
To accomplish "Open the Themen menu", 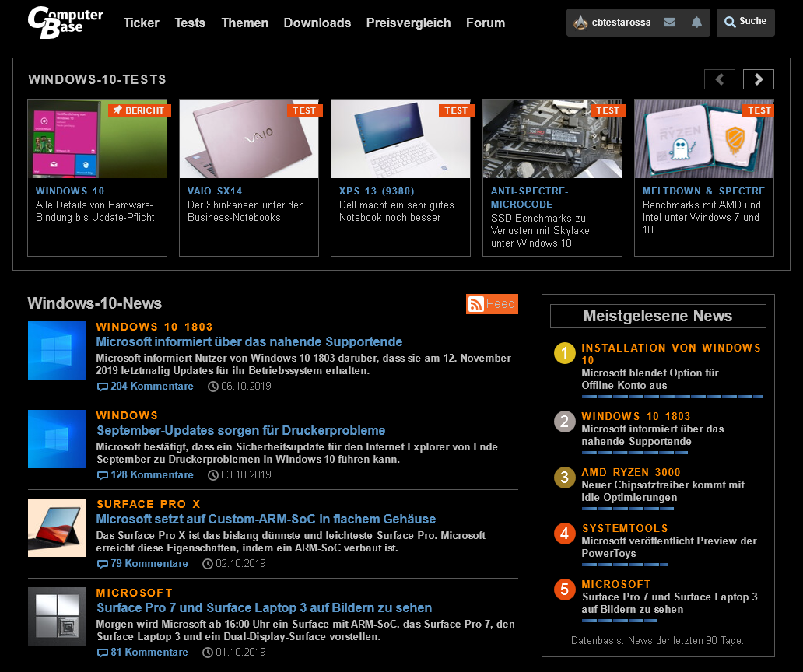I will coord(245,23).
